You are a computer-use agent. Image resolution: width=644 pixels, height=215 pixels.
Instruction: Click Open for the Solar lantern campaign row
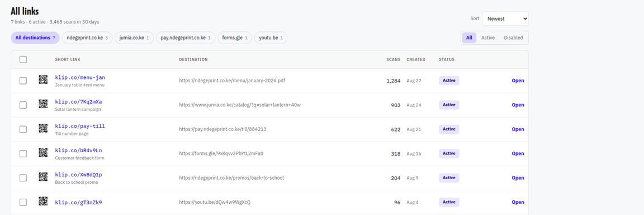(518, 105)
